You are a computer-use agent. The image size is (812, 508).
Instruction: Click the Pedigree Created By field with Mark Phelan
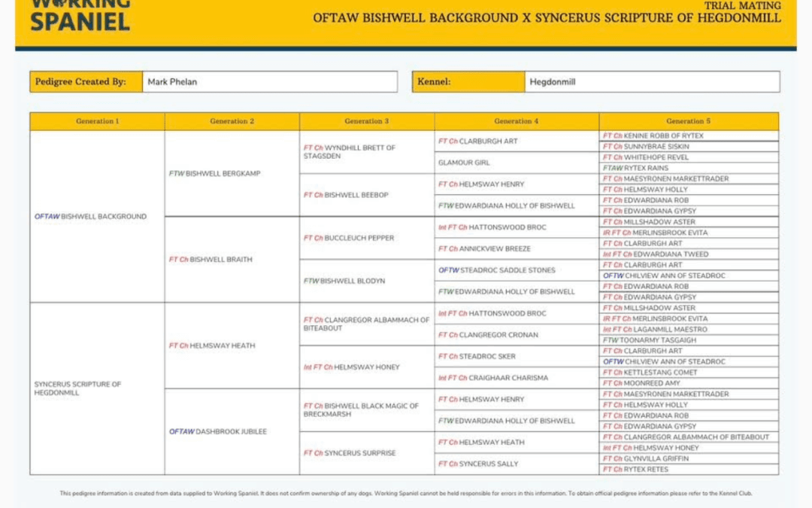click(269, 82)
